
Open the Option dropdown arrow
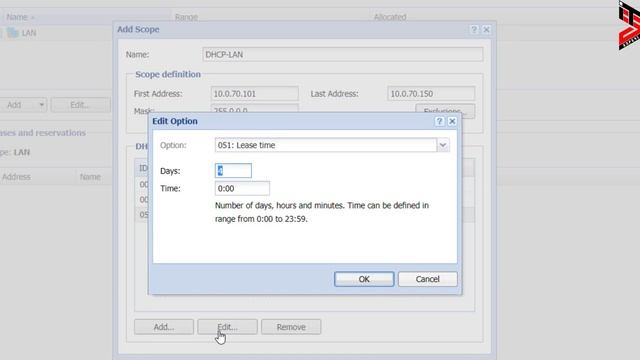point(443,145)
